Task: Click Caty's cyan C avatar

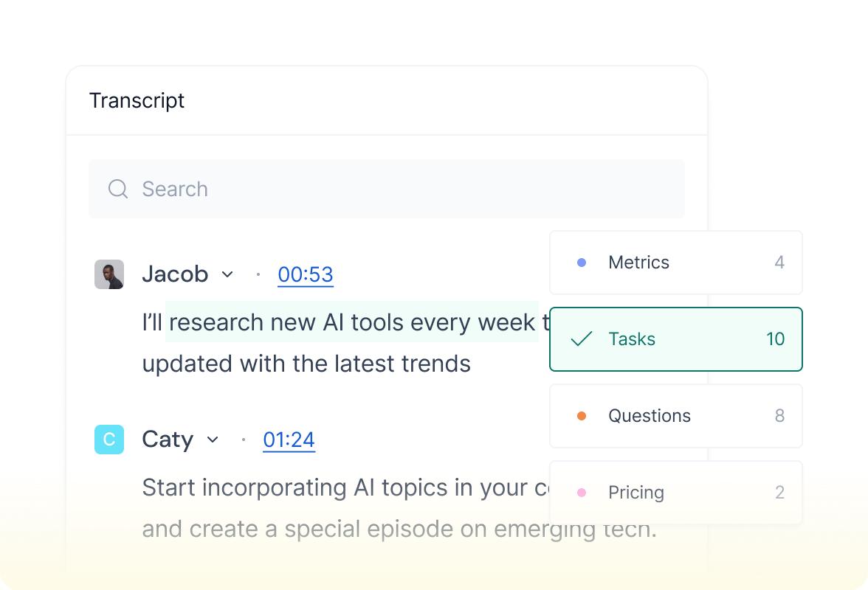Action: tap(109, 440)
